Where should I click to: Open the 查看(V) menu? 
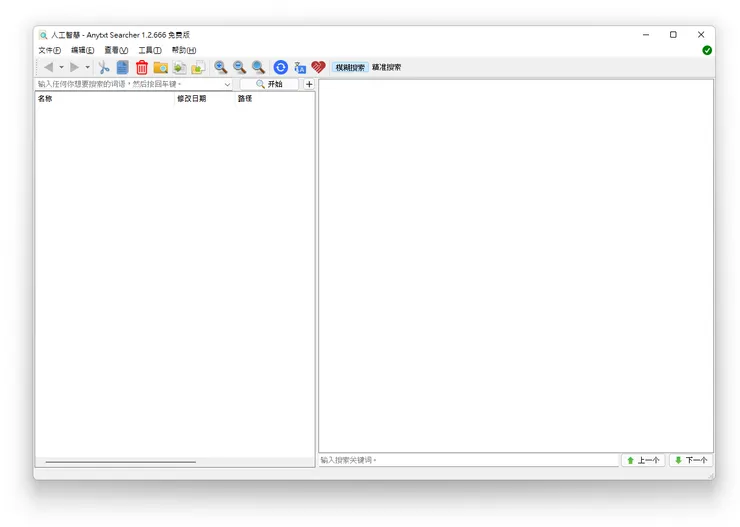[116, 50]
